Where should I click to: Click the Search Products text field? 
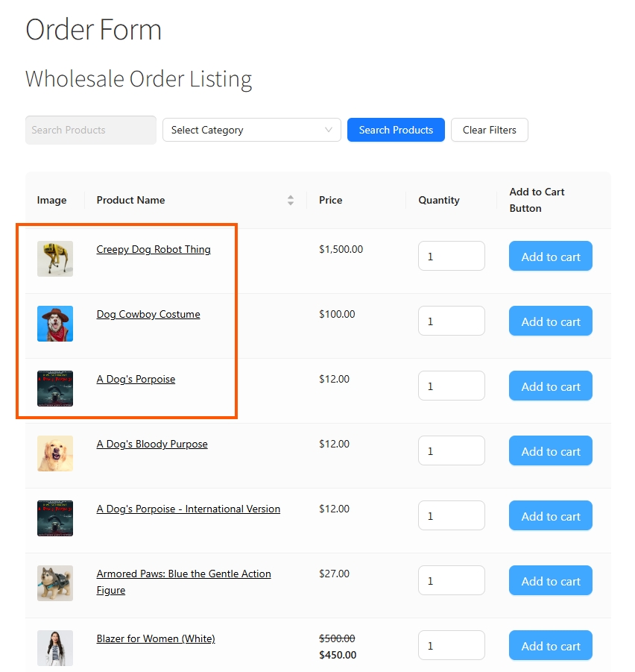coord(91,130)
